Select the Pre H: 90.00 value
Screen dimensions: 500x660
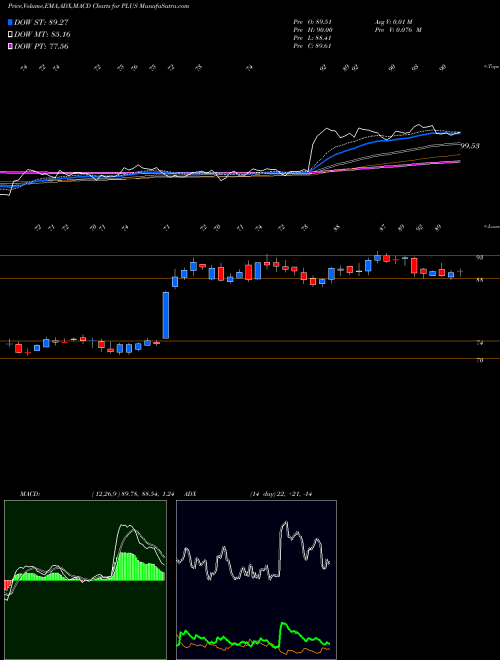(313, 30)
